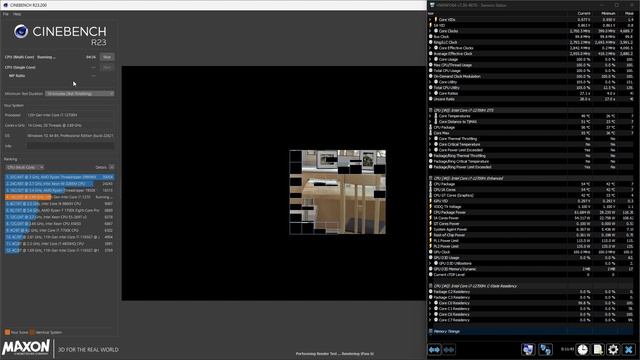Image resolution: width=640 pixels, height=360 pixels.
Task: Expand the Core Distance to TjMAX row
Action: tap(430, 122)
